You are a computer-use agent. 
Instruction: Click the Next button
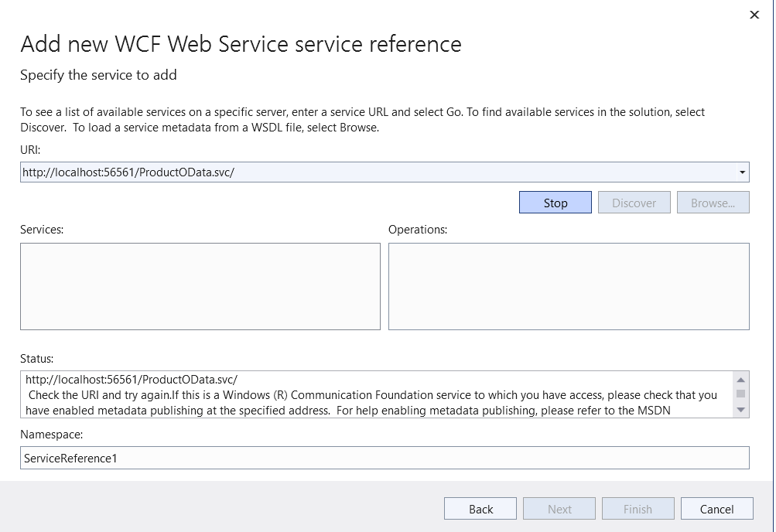click(x=559, y=509)
